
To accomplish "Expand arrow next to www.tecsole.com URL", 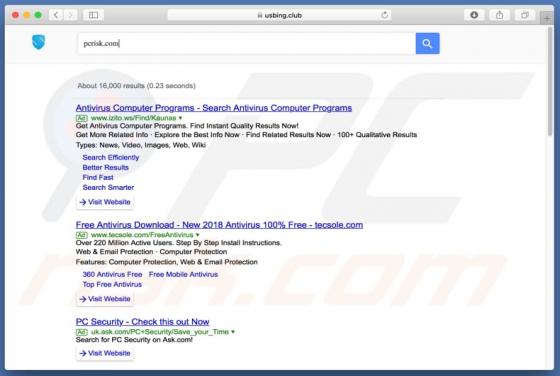I will [198, 235].
